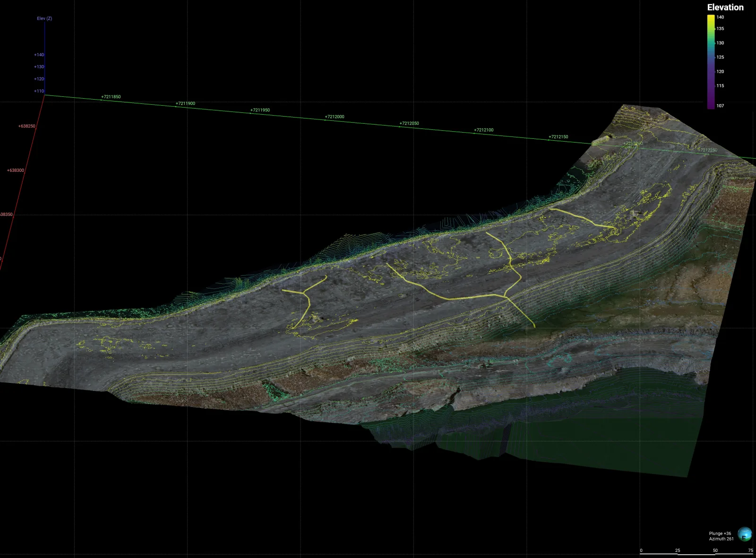Click the 115 value in legend
Viewport: 756px width, 558px height.
pos(720,86)
